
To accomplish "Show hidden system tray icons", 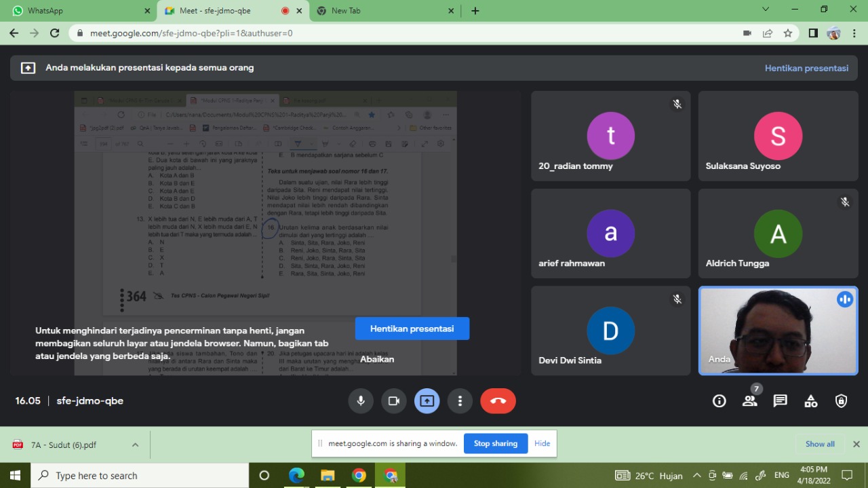I will point(696,476).
